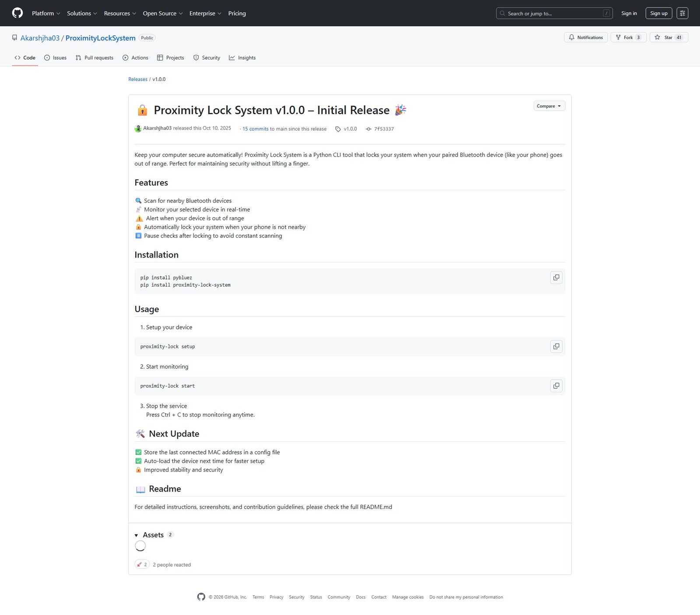The width and height of the screenshot is (700, 615).
Task: Open the Pull requests tab
Action: pyautogui.click(x=94, y=58)
